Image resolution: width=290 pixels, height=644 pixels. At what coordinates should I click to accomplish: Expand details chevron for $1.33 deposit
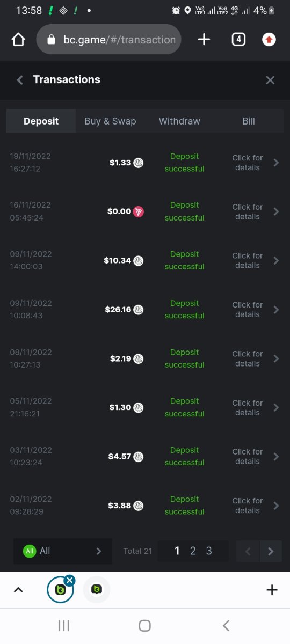[x=276, y=163]
